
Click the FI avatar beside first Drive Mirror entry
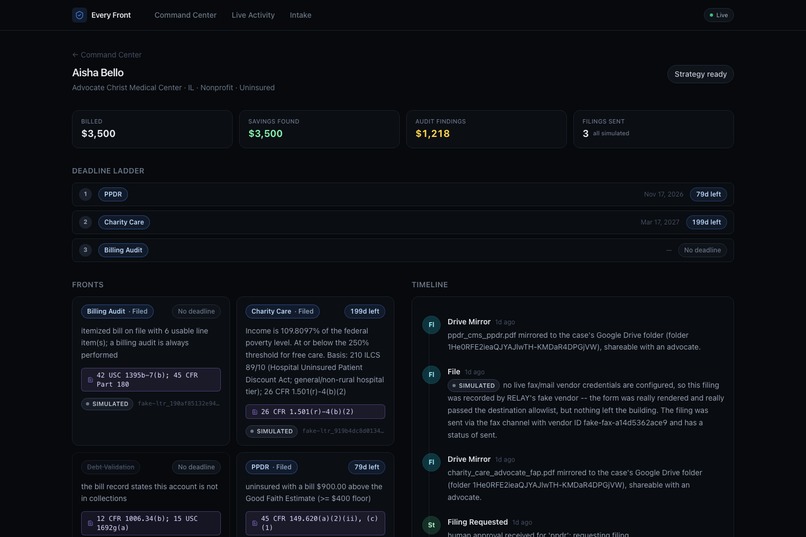pos(431,325)
